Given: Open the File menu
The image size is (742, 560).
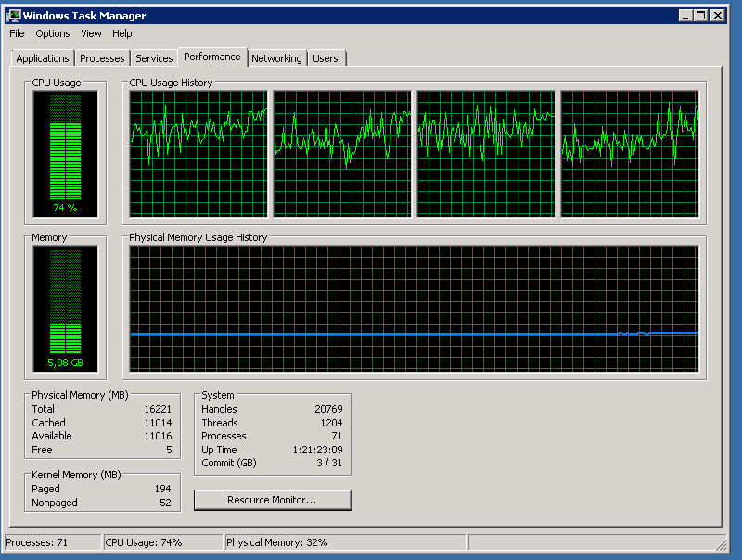Looking at the screenshot, I should pyautogui.click(x=17, y=33).
